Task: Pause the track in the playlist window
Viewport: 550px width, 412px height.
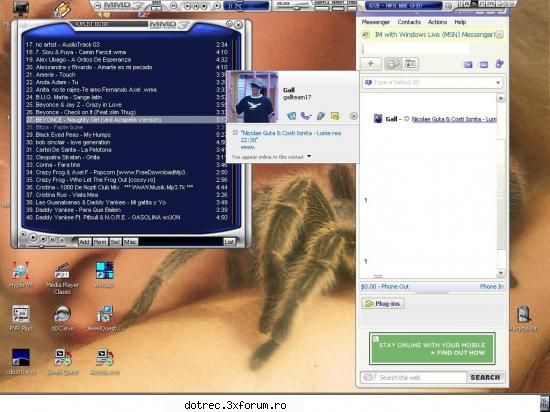Action: [x=52, y=239]
